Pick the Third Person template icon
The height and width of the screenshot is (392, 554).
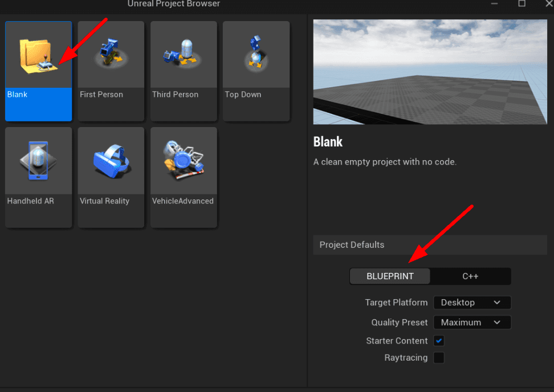click(182, 53)
